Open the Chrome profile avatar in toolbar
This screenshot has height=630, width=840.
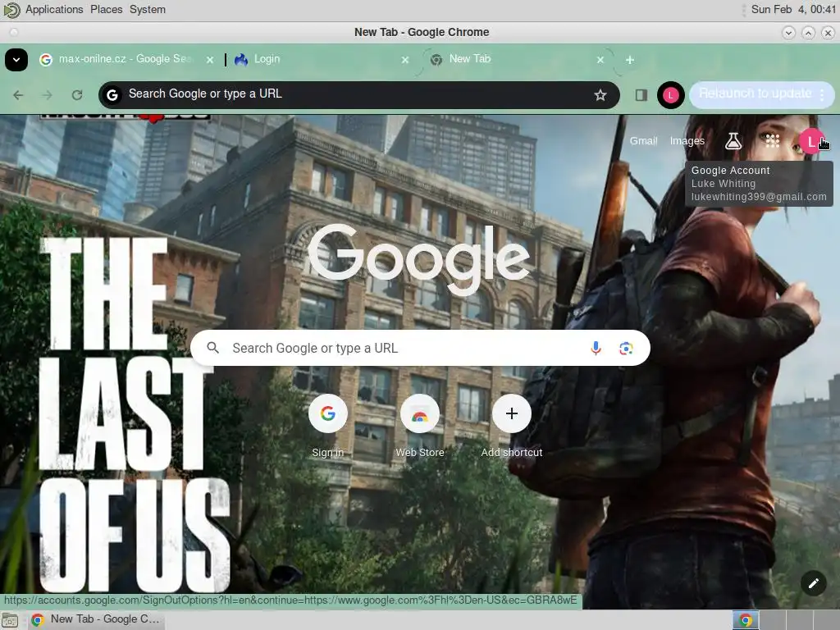(671, 95)
